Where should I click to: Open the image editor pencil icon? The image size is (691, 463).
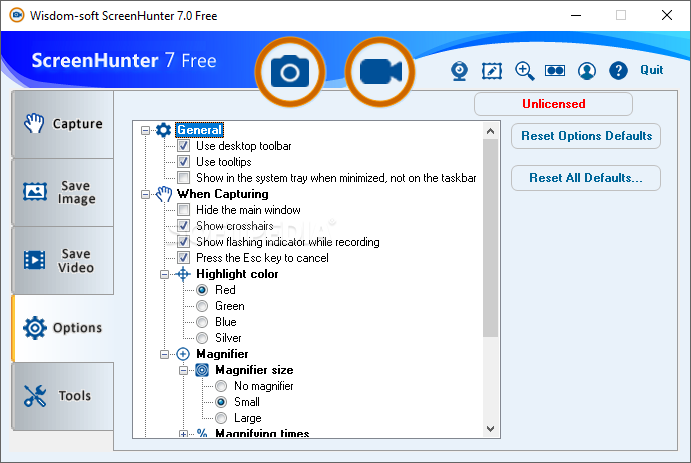[x=492, y=70]
